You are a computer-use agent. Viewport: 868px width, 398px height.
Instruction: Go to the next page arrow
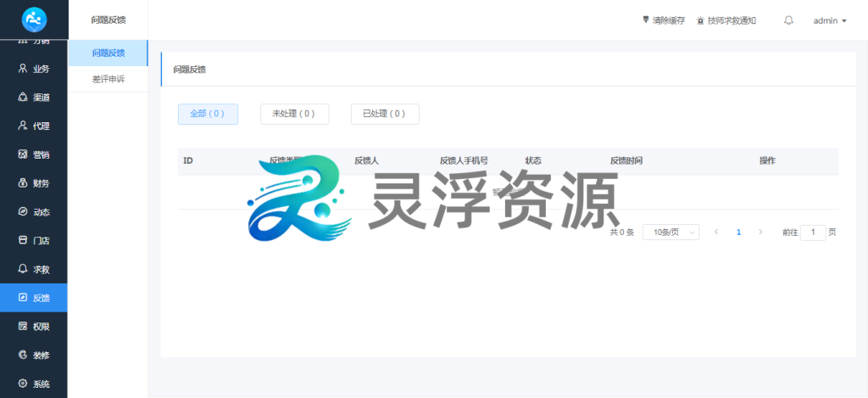[x=760, y=233]
